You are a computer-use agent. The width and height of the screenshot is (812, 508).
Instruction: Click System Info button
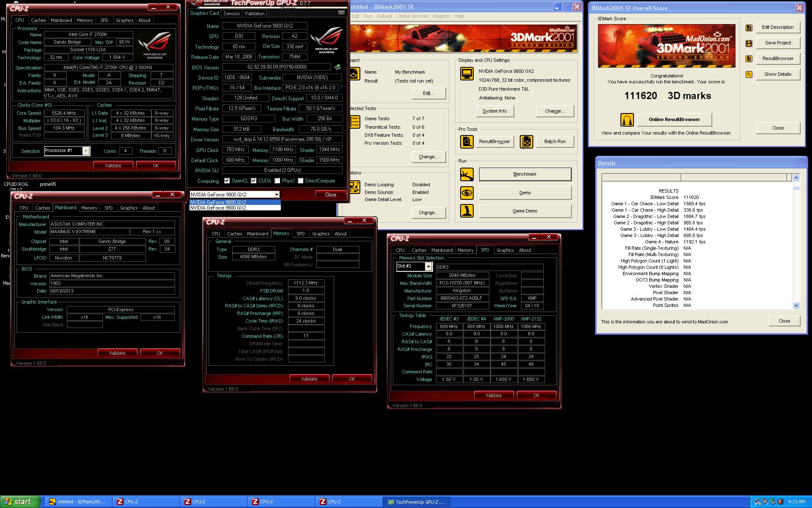pyautogui.click(x=495, y=111)
